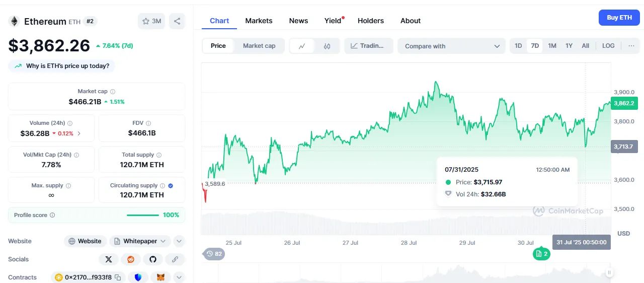Click the green news marker showing 2
The width and height of the screenshot is (644, 283).
[x=541, y=254]
